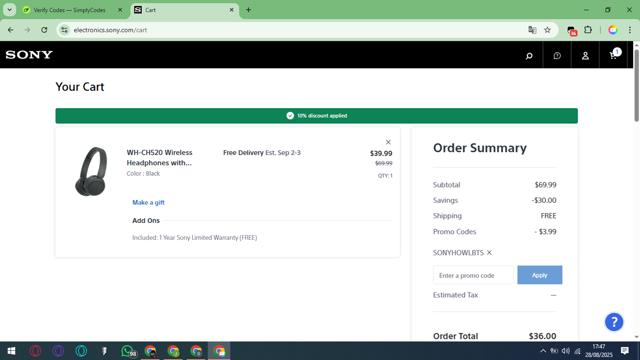
Task: Reload the current page
Action: (44, 30)
